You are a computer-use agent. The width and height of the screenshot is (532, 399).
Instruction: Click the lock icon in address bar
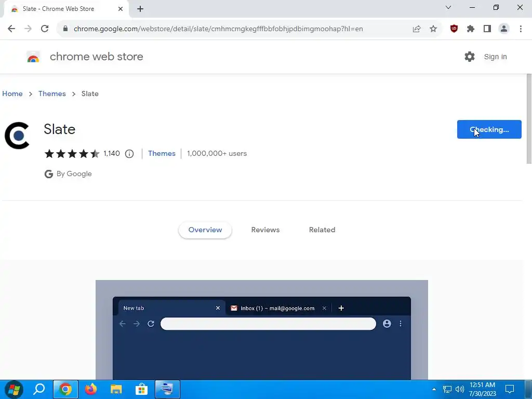pos(65,29)
